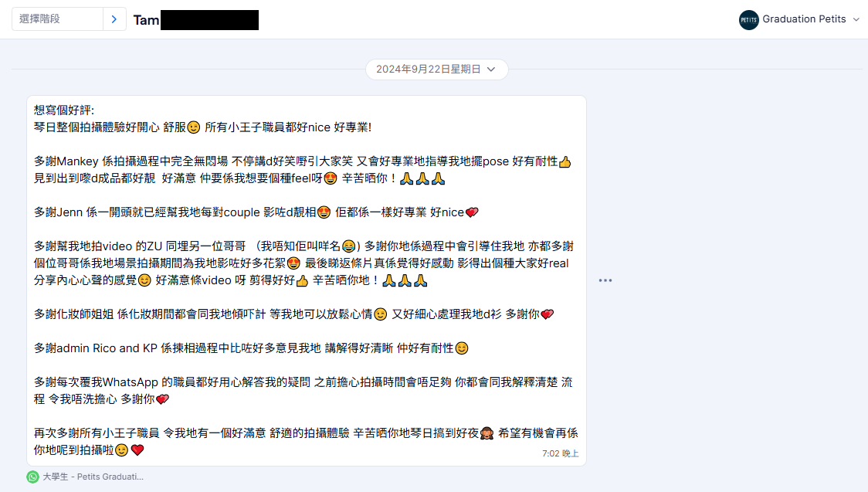Click the 7:02 晚上 message timestamp
Viewport: 868px width, 492px height.
pos(560,453)
